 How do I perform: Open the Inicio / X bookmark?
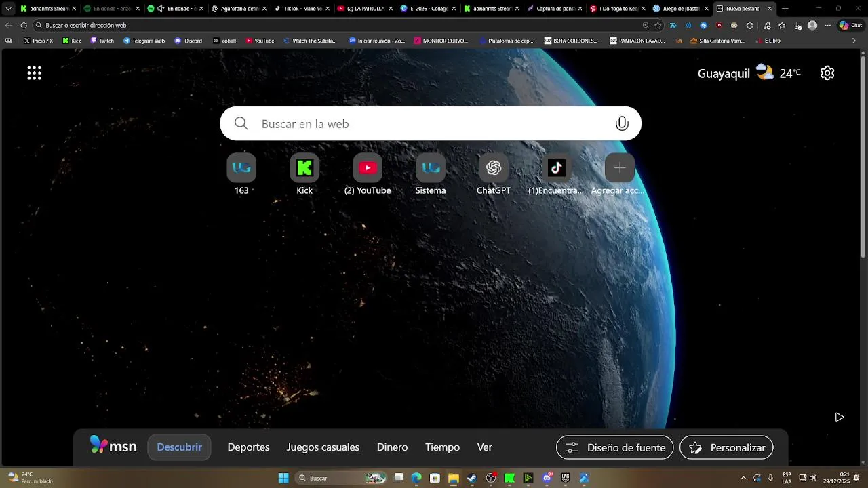[39, 41]
